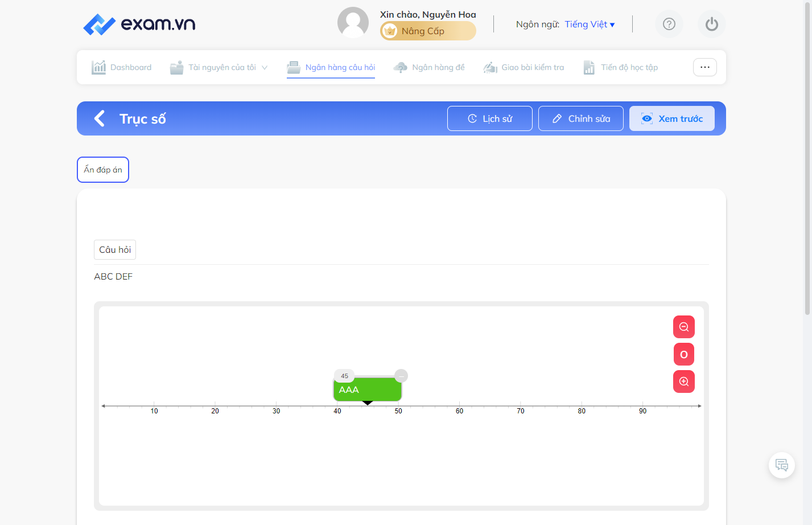Zoom out the number line
This screenshot has width=812, height=525.
(x=684, y=327)
